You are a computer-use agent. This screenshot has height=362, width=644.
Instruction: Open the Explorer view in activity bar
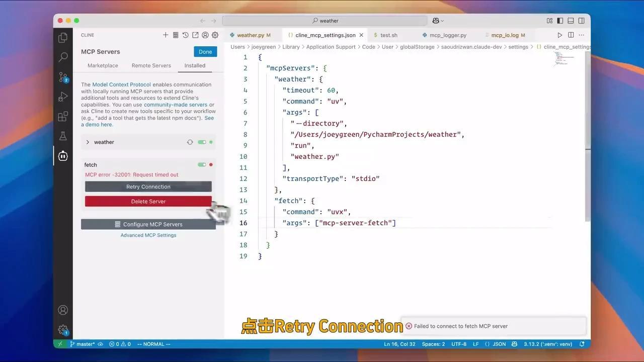[x=63, y=38]
